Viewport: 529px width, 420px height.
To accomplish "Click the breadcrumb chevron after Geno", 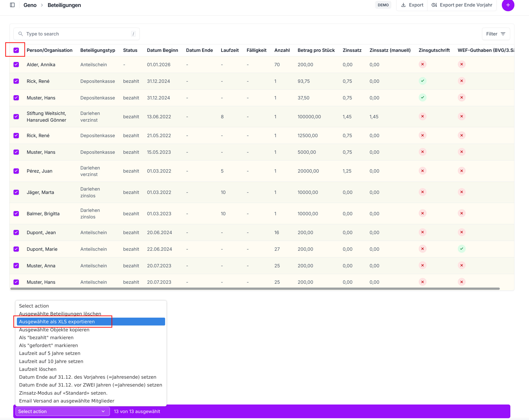I will (42, 5).
